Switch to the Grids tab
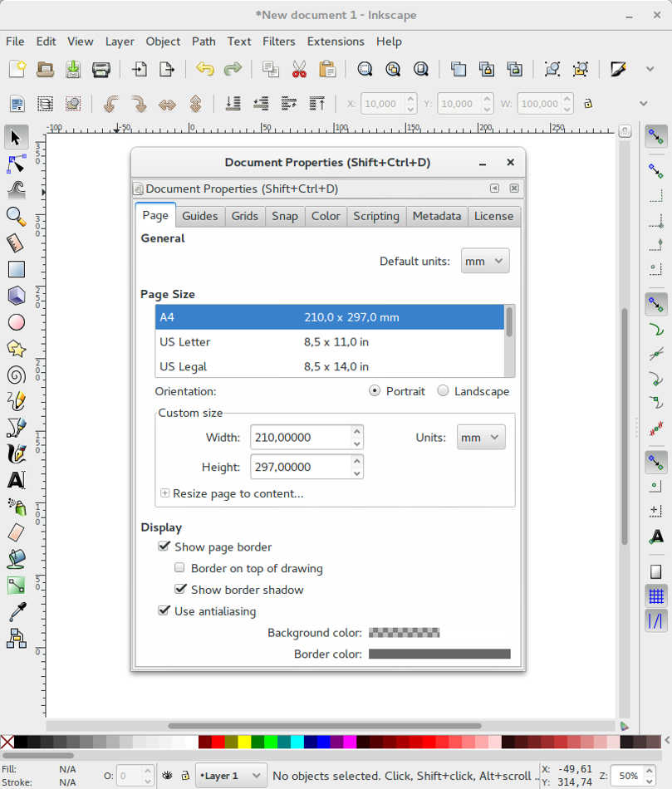Viewport: 672px width, 789px height. (245, 216)
